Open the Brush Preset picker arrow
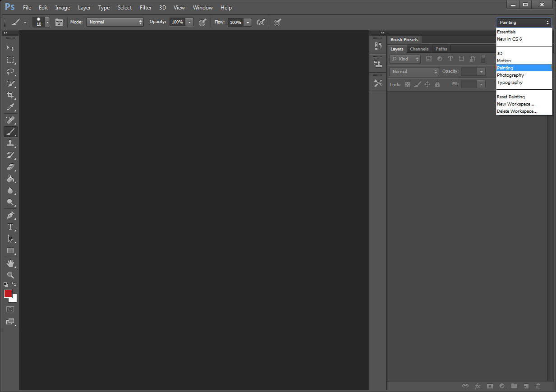 [47, 22]
